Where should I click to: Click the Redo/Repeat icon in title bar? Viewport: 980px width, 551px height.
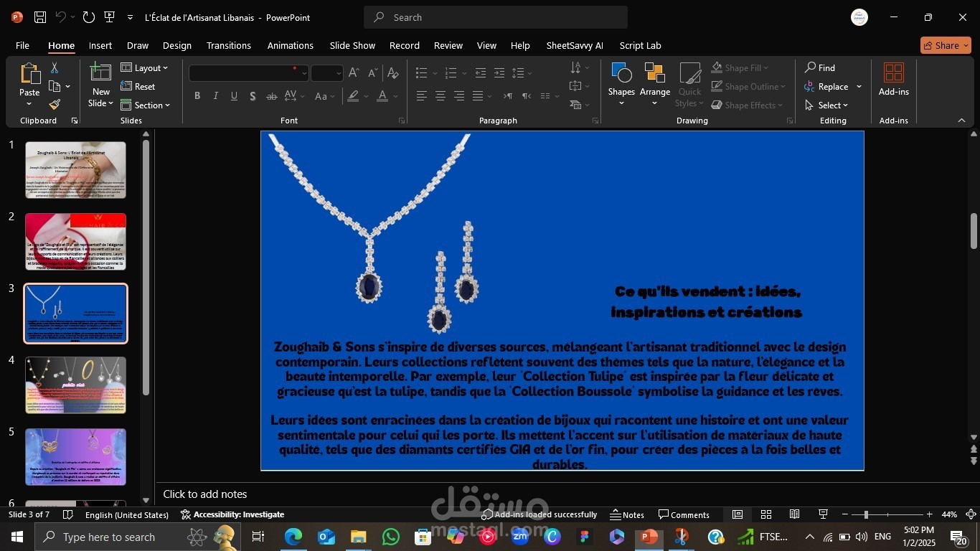click(x=88, y=17)
